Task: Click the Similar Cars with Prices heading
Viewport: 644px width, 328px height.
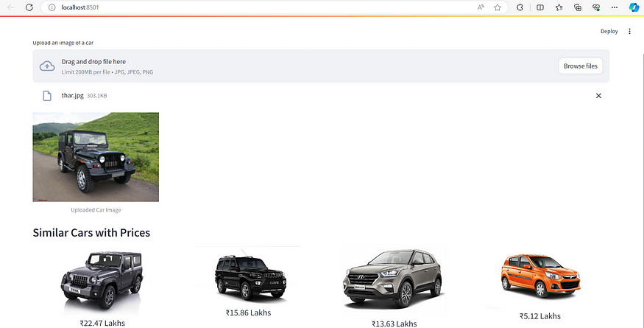Action: (91, 232)
